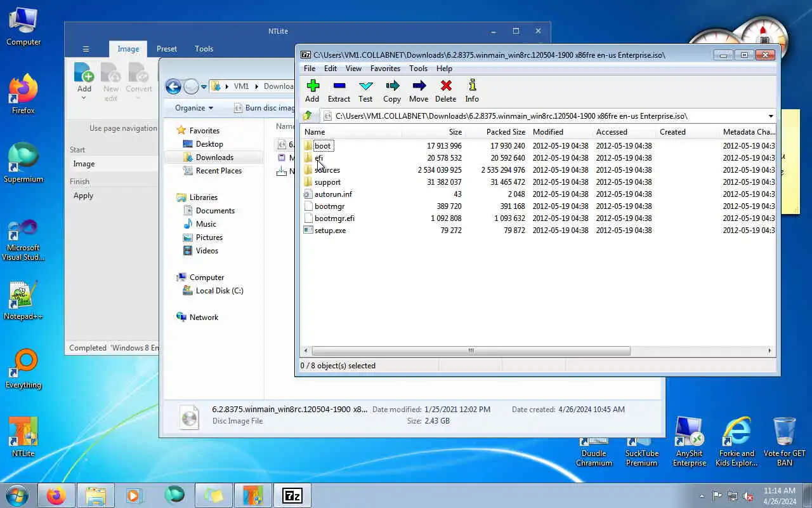The image size is (812, 508).
Task: Select Downloads in Explorer Favorites
Action: pyautogui.click(x=214, y=157)
